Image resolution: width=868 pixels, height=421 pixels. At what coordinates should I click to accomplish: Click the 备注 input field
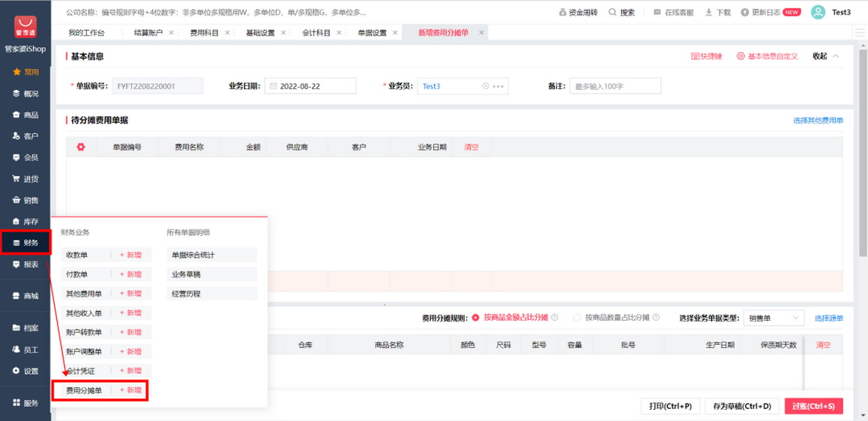[x=615, y=86]
